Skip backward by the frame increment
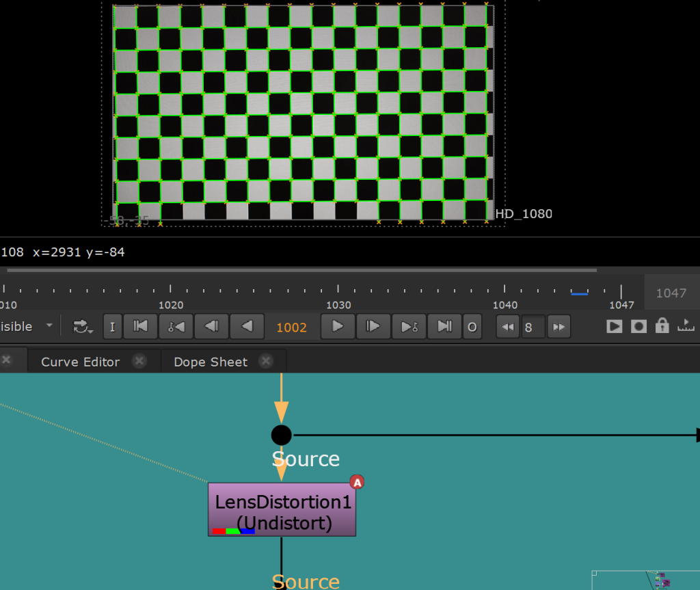700x590 pixels. click(508, 327)
